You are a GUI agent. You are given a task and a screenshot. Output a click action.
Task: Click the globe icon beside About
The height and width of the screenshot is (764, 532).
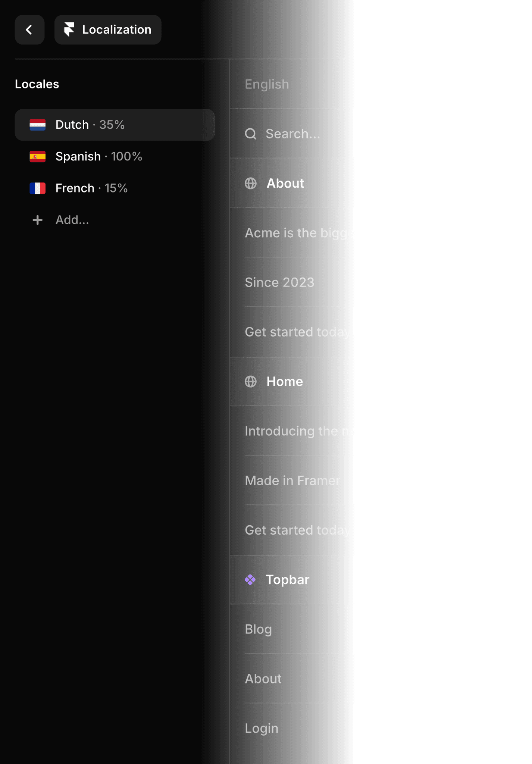pos(251,184)
